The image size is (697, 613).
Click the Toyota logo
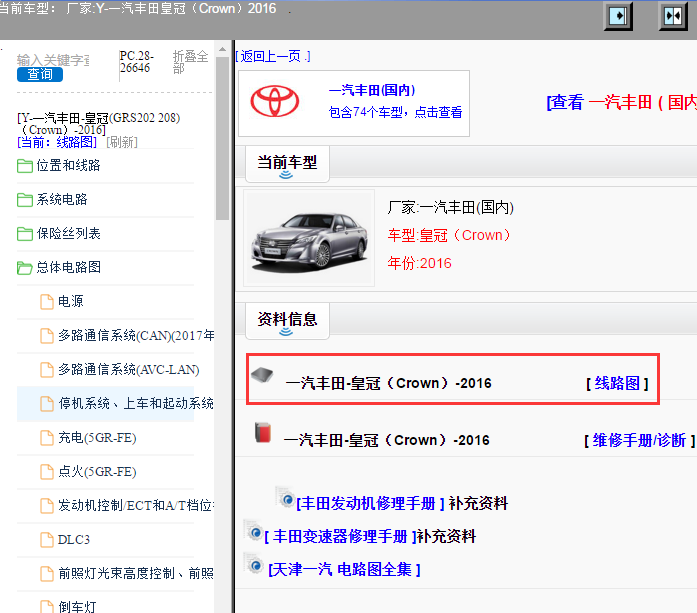point(275,101)
